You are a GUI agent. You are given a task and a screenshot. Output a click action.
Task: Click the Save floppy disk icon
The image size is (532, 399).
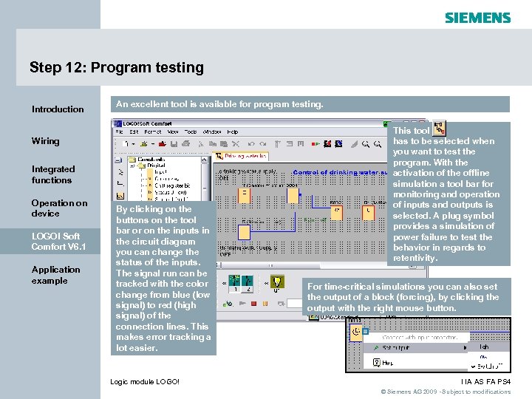tap(174, 144)
